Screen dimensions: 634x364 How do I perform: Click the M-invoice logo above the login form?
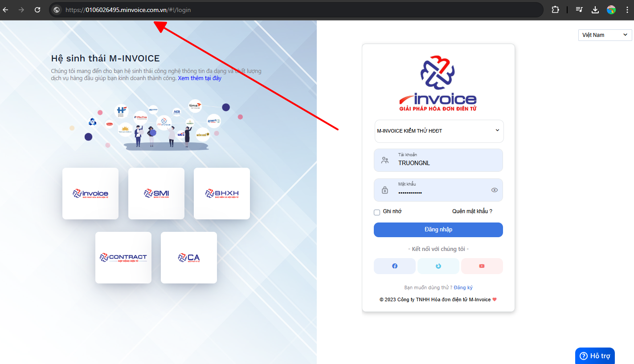click(x=438, y=83)
